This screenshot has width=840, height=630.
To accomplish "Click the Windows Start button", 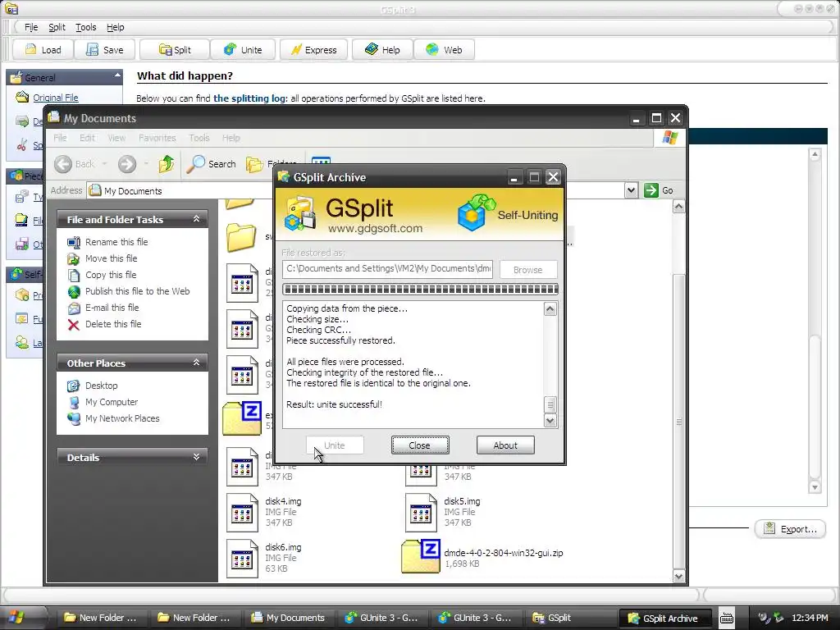I will pyautogui.click(x=16, y=617).
